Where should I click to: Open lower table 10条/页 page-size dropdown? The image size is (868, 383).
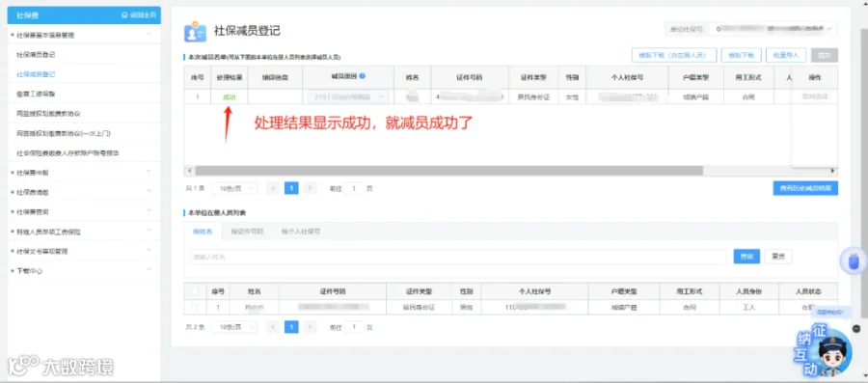pyautogui.click(x=234, y=327)
